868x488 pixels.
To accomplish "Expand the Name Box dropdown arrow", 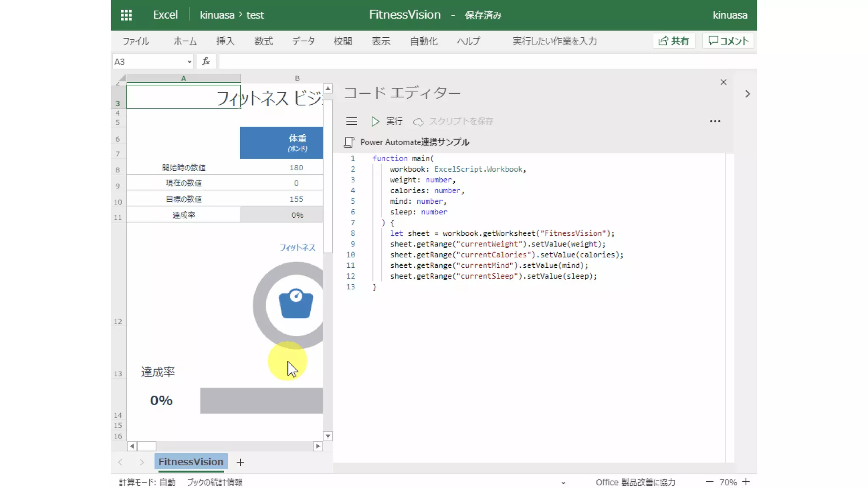I will point(189,62).
